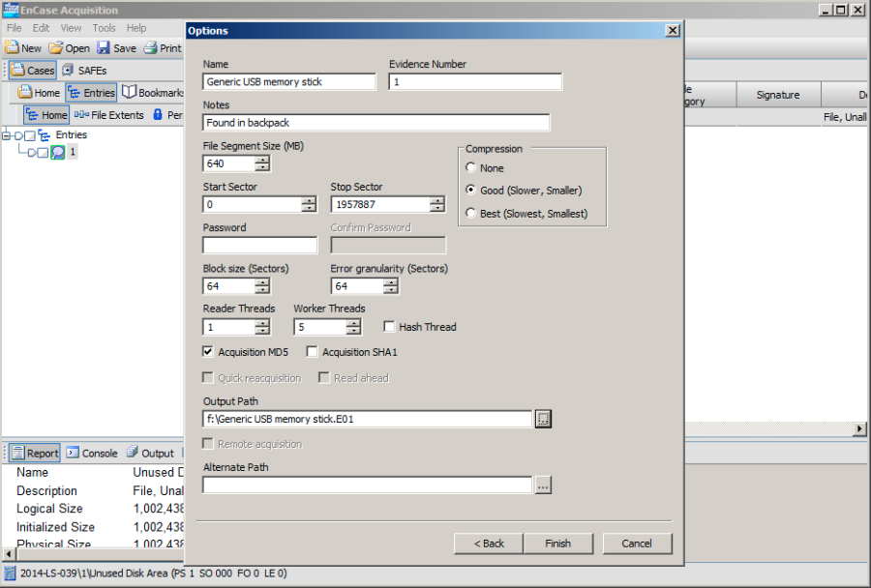Viewport: 871px width, 588px height.
Task: Click inside the Password field
Action: click(258, 244)
